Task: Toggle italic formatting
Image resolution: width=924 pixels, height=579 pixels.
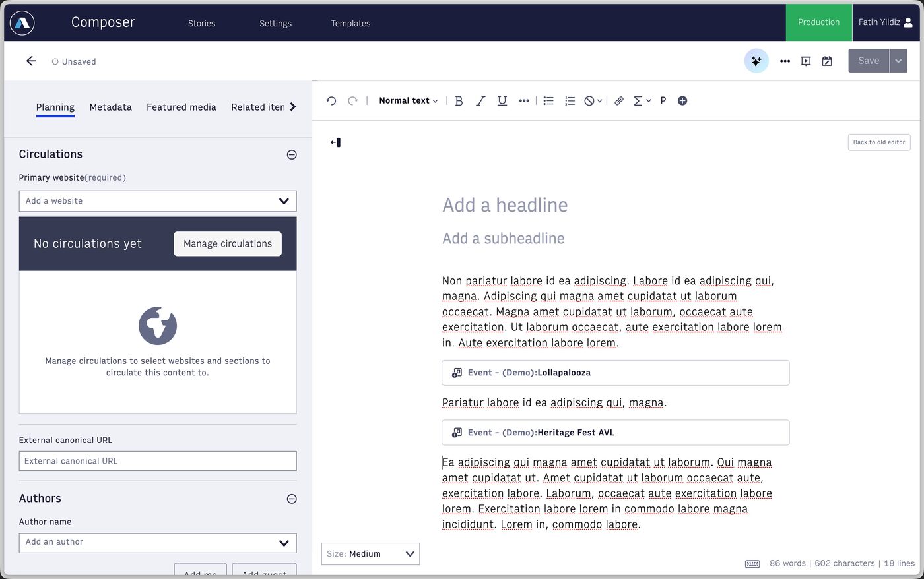Action: click(480, 100)
